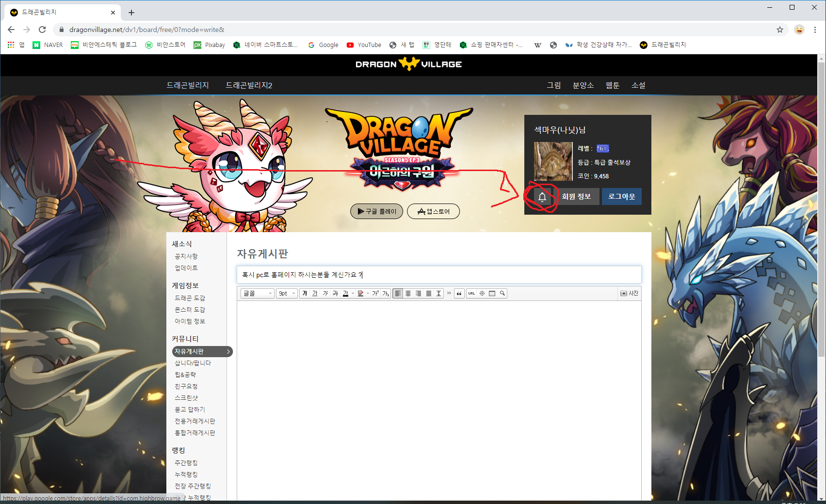Apply bold formatting in editor toolbar
Image resolution: width=826 pixels, height=504 pixels.
pos(305,293)
